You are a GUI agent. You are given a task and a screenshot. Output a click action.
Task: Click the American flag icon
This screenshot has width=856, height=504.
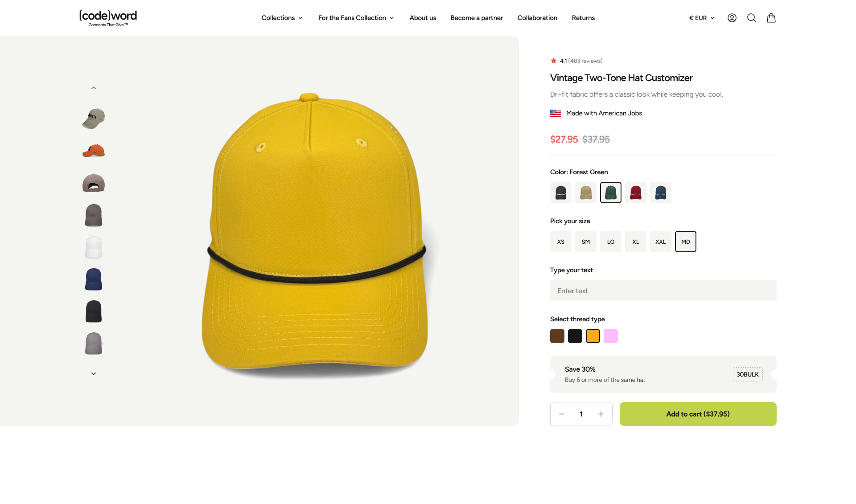coord(555,113)
